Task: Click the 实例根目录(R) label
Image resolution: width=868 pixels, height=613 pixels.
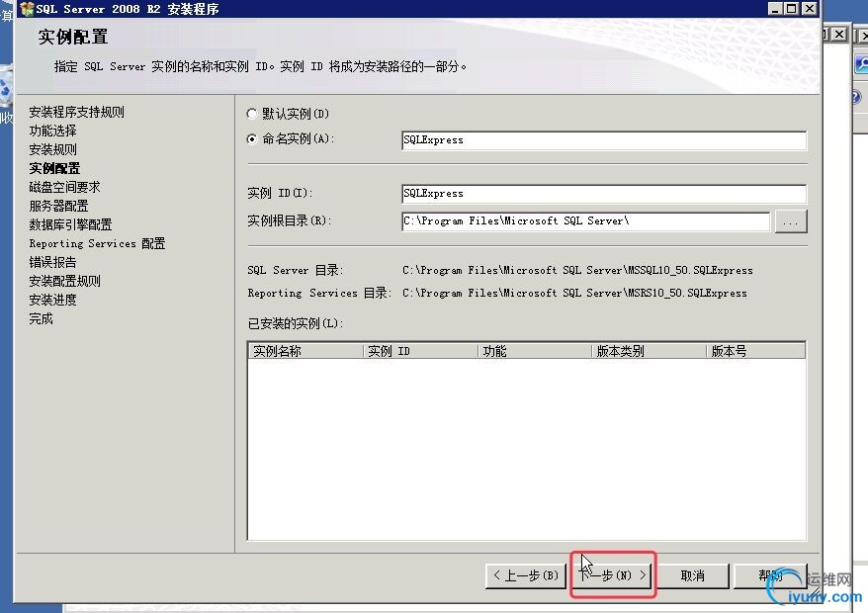Action: coord(289,220)
